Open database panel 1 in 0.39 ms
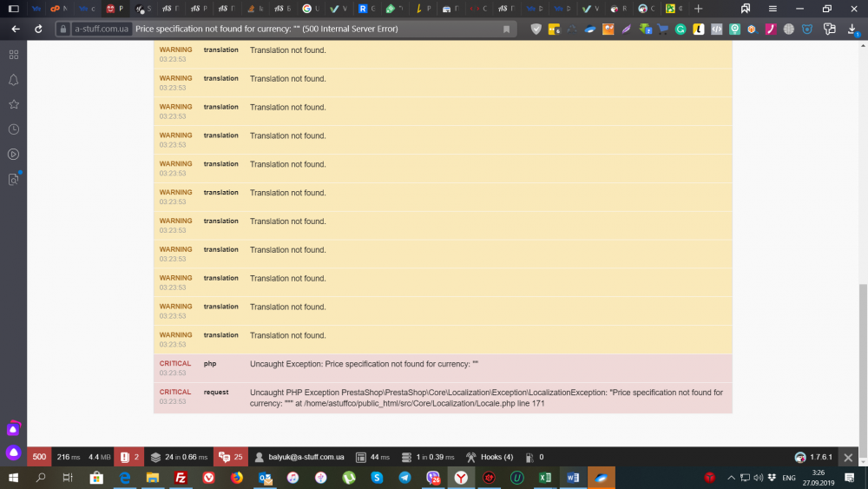This screenshot has width=868, height=489. (428, 458)
